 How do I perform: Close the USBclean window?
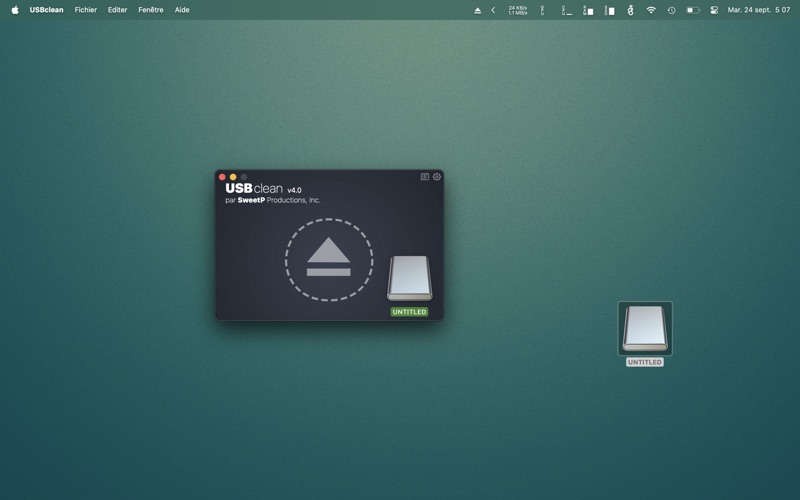click(x=222, y=177)
